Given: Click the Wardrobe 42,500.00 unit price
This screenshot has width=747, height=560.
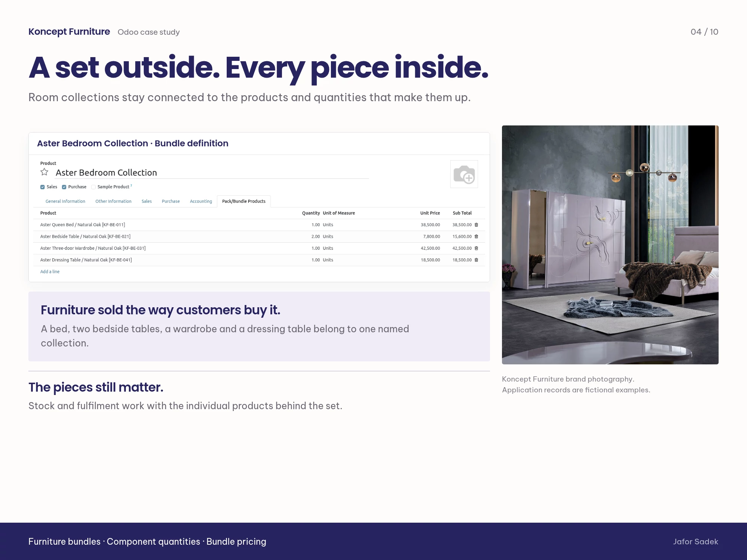Looking at the screenshot, I should tap(430, 248).
